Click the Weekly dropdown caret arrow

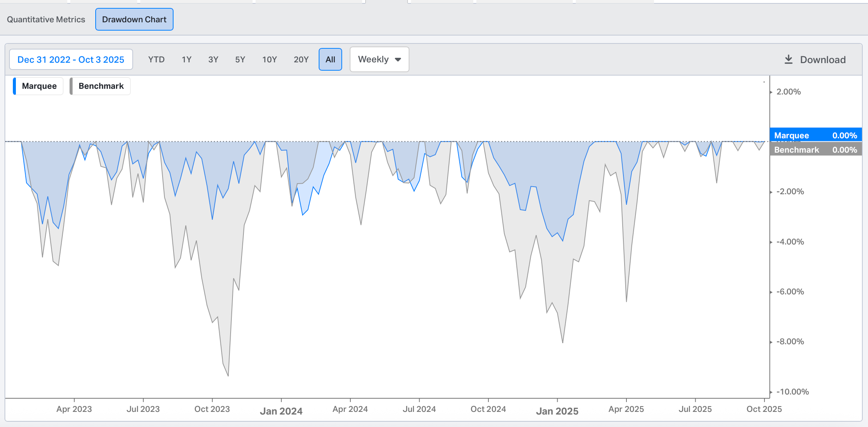pyautogui.click(x=398, y=59)
